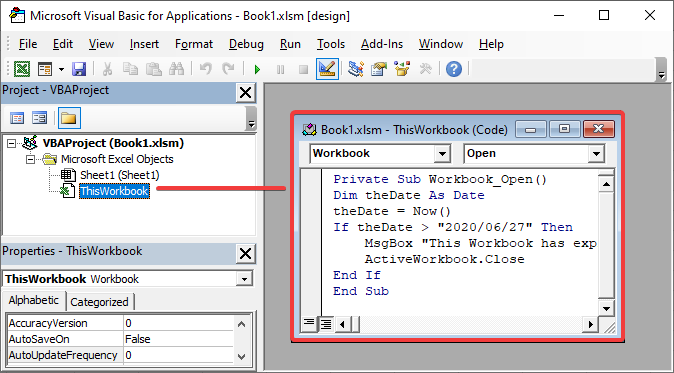Click the Break pause icon
The image size is (674, 373).
[x=280, y=69]
